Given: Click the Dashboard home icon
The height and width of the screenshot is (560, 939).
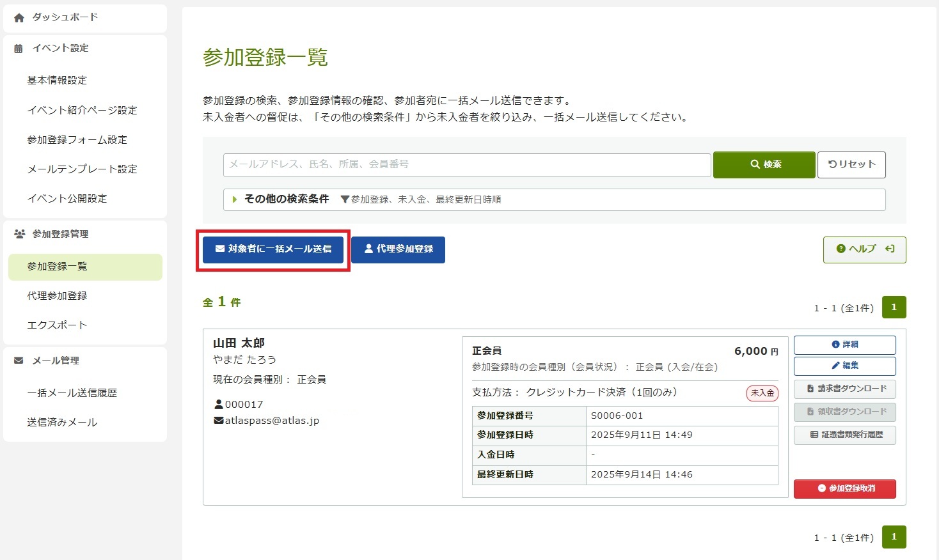Looking at the screenshot, I should [x=19, y=18].
